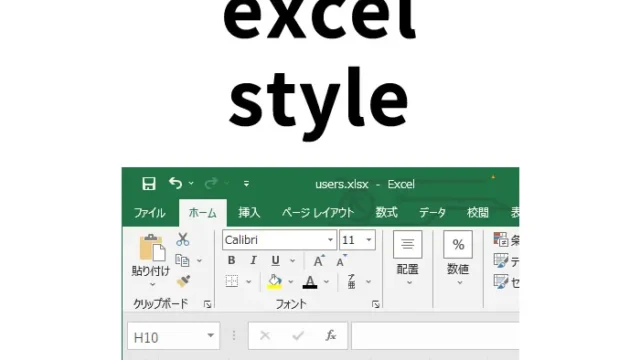Image resolution: width=640 pixels, height=360 pixels.
Task: Apply the yellow fill color bucket
Action: (274, 281)
